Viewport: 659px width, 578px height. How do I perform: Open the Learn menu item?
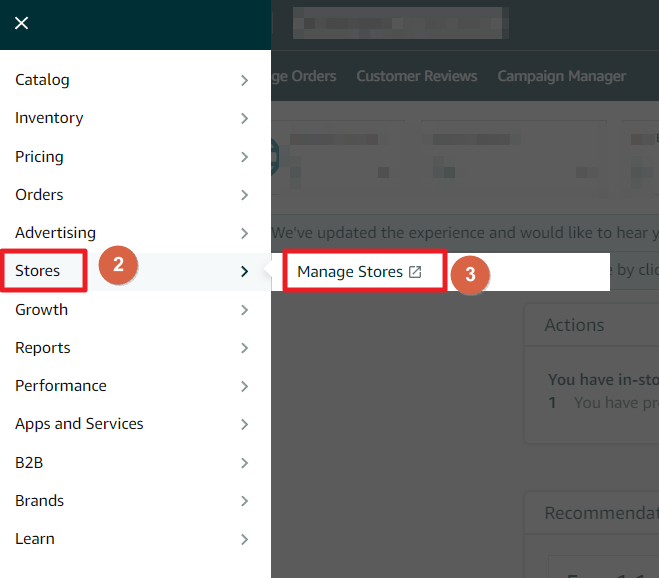(35, 539)
